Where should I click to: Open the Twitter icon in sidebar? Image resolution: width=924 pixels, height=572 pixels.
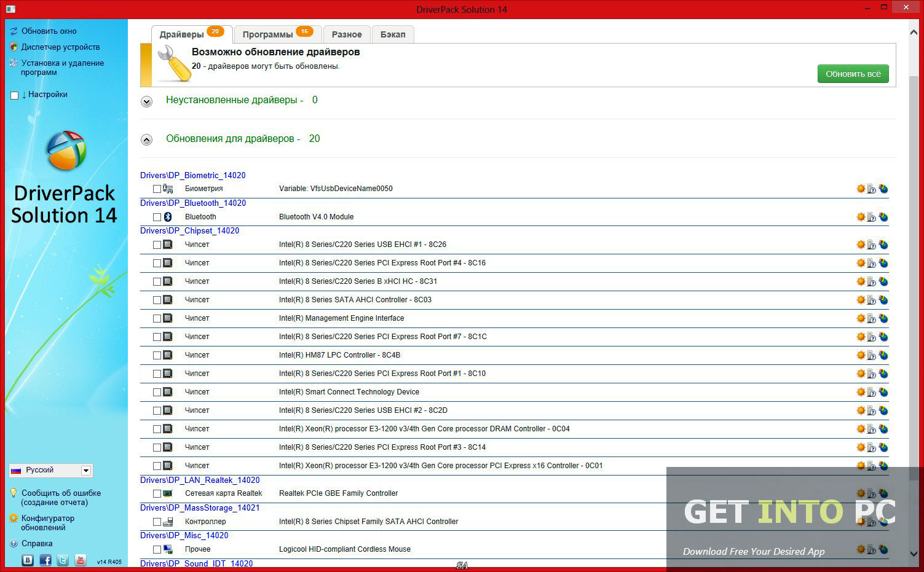pos(63,560)
